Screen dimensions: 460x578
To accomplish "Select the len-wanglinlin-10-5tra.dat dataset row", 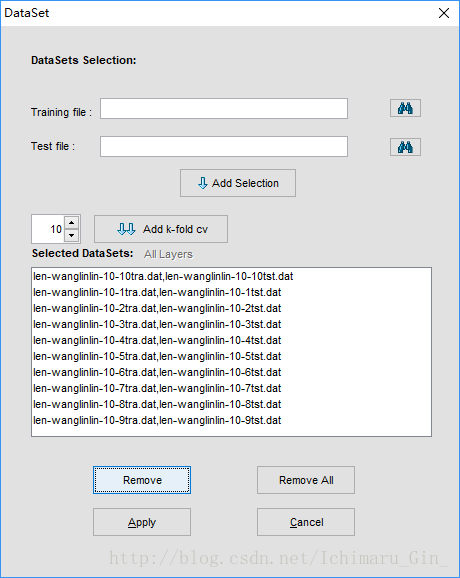I will (x=231, y=356).
